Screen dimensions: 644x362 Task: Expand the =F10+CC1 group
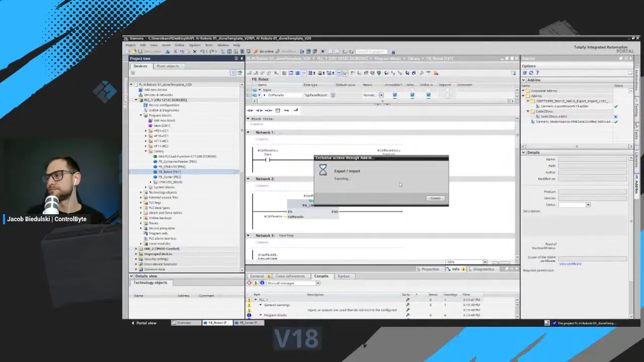tap(146, 136)
